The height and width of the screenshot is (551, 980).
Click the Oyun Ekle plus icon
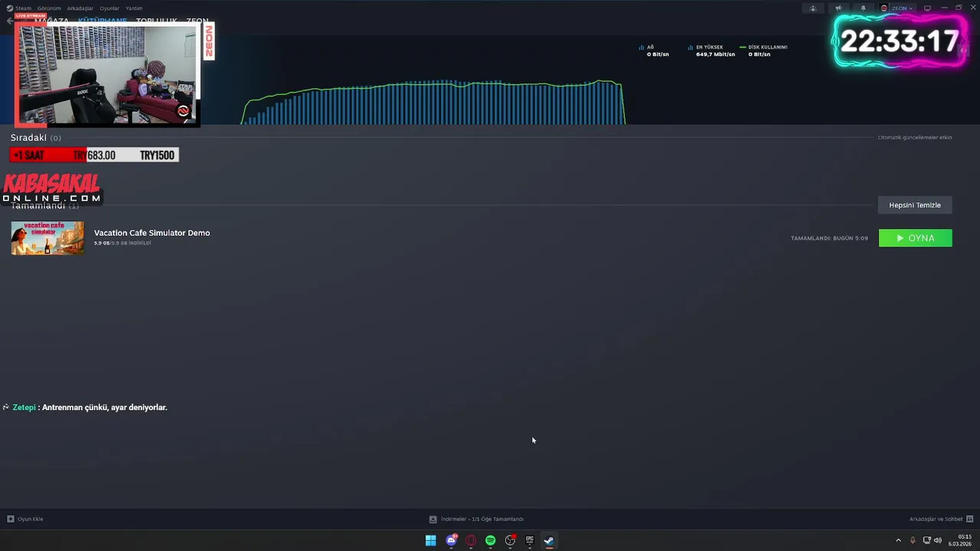(11, 519)
